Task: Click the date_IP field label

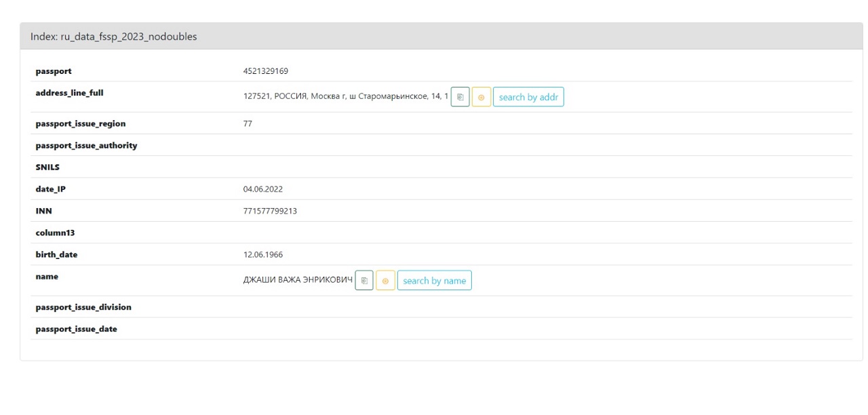Action: pyautogui.click(x=50, y=189)
